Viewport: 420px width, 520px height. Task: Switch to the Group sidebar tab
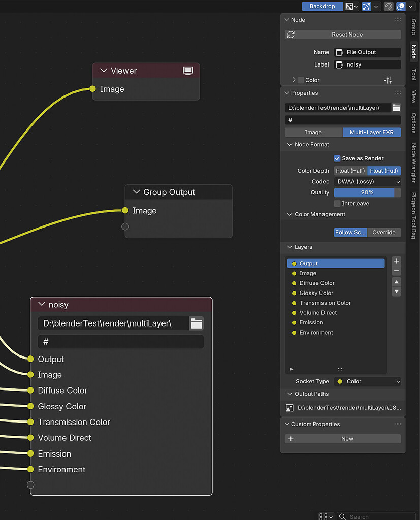(414, 27)
